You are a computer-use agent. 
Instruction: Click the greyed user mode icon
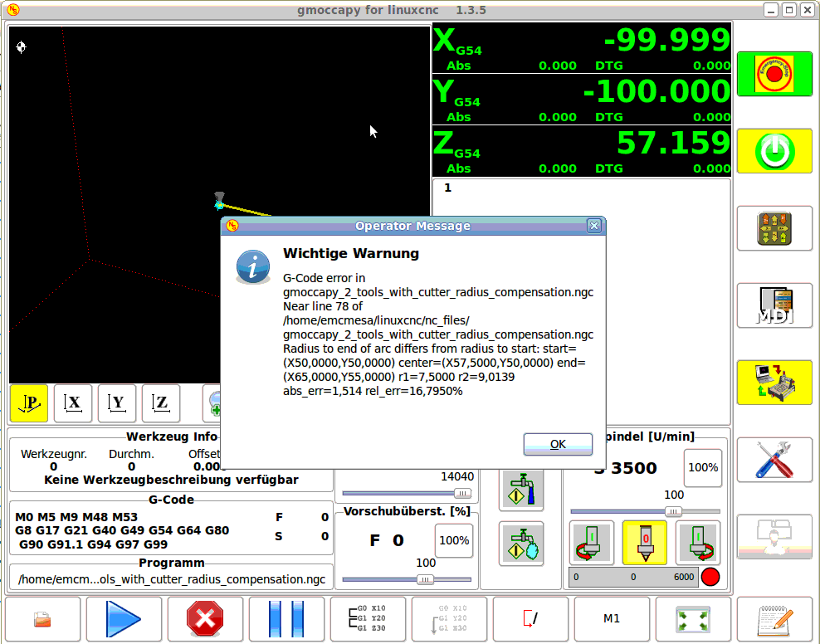coord(774,537)
